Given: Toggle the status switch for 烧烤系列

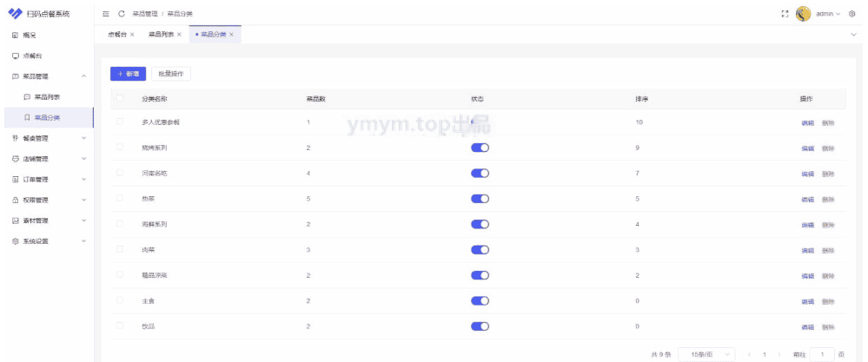Looking at the screenshot, I should 480,148.
